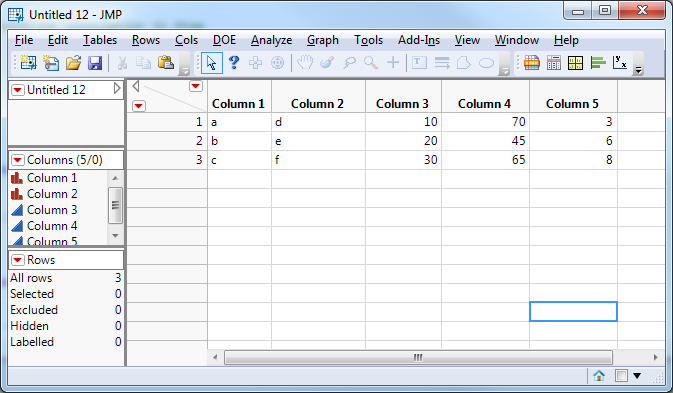Select the Simple Shape oval tool

[x=486, y=63]
